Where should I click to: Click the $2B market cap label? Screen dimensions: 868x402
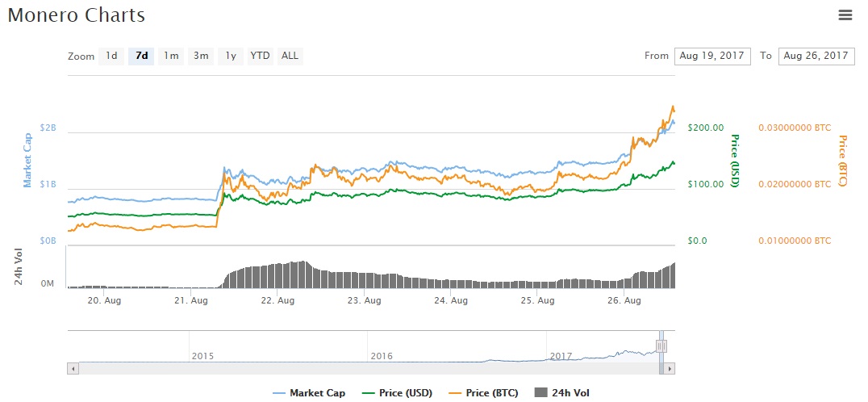click(48, 128)
